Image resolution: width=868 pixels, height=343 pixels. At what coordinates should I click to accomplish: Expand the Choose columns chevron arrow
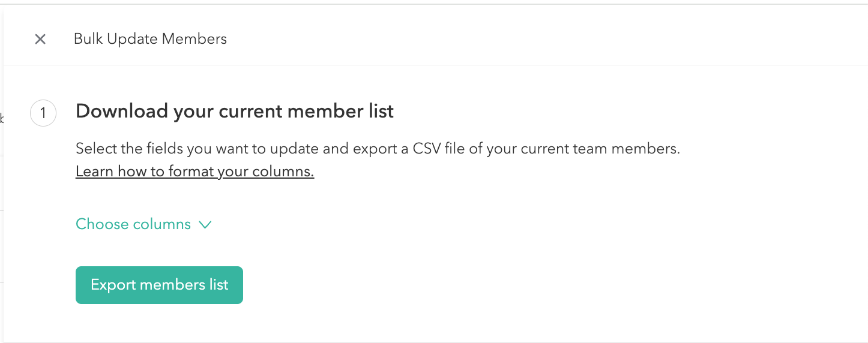[x=205, y=225]
